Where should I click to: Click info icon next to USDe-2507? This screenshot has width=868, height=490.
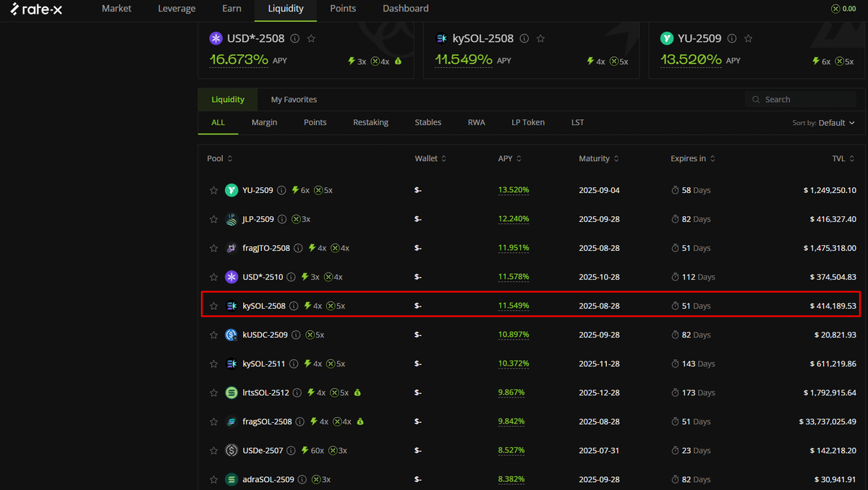point(291,450)
